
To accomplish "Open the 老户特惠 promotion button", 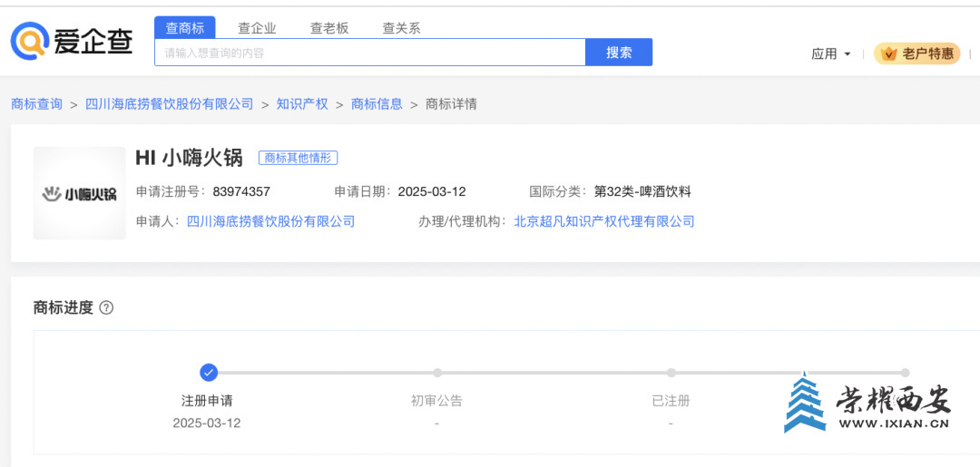I will tap(916, 54).
